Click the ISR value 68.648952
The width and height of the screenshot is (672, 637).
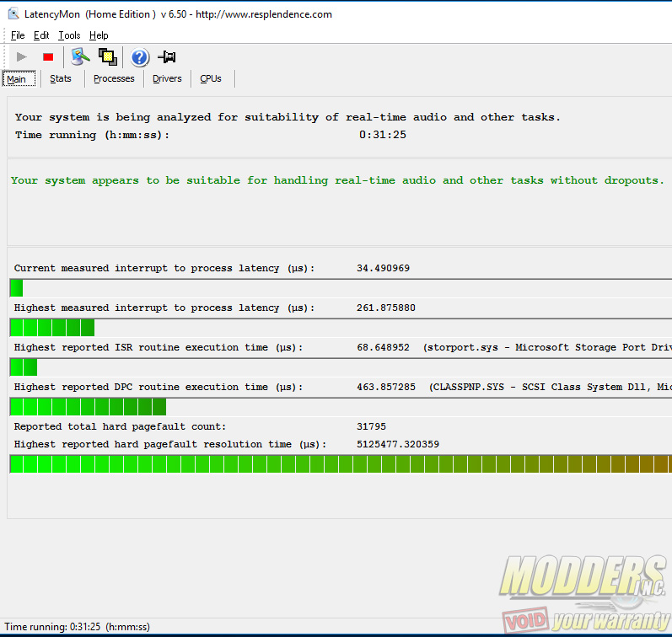point(383,347)
